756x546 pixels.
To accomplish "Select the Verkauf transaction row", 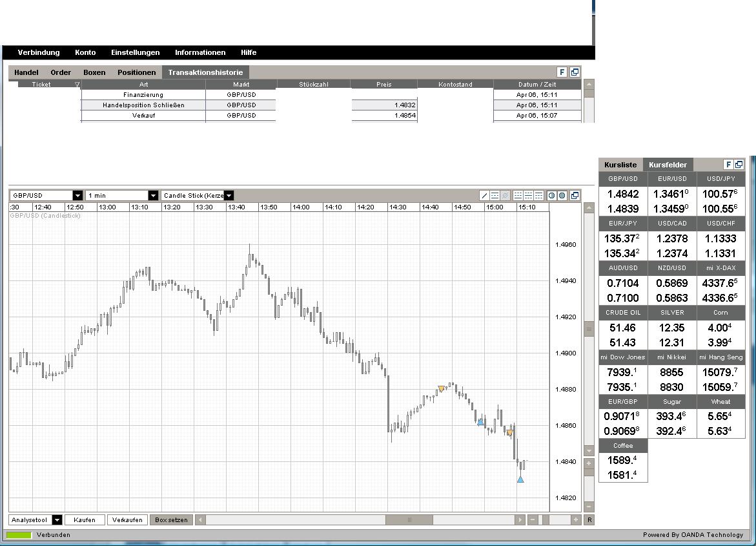I will point(331,116).
